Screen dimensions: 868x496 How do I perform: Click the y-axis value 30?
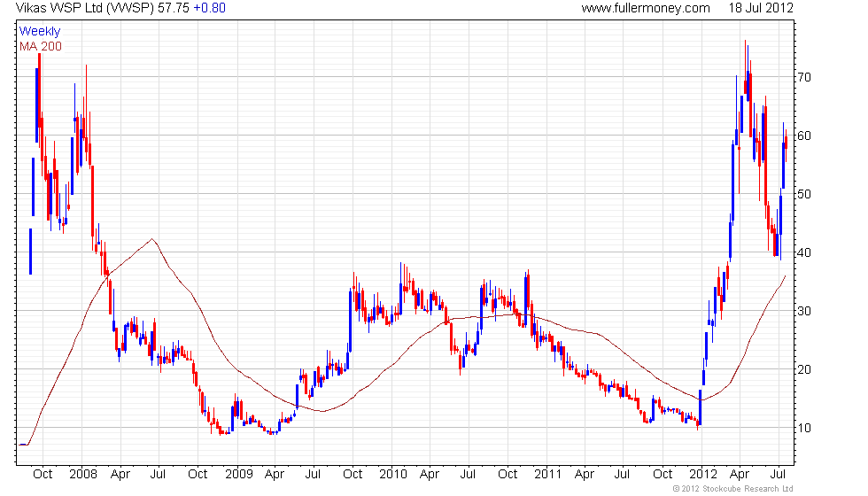(804, 311)
